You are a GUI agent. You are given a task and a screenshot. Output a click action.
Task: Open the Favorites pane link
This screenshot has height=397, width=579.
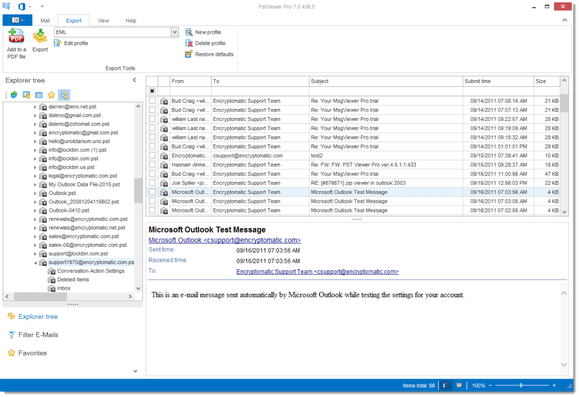[32, 353]
